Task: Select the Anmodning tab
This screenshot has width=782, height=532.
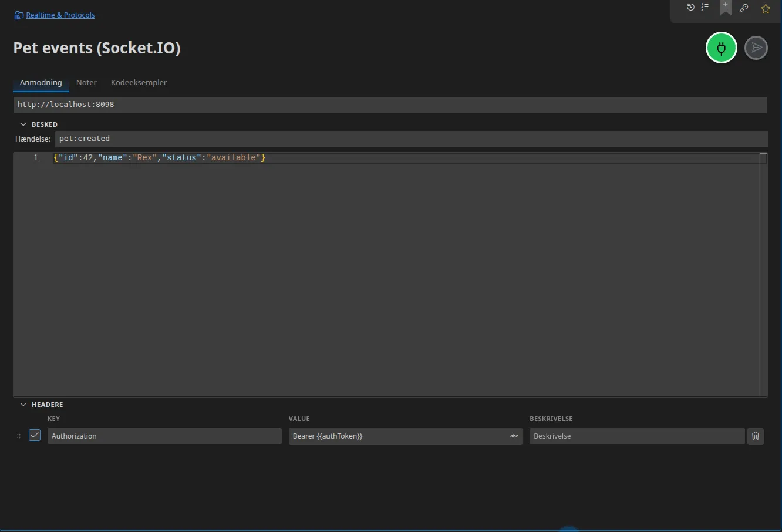Action: point(41,83)
